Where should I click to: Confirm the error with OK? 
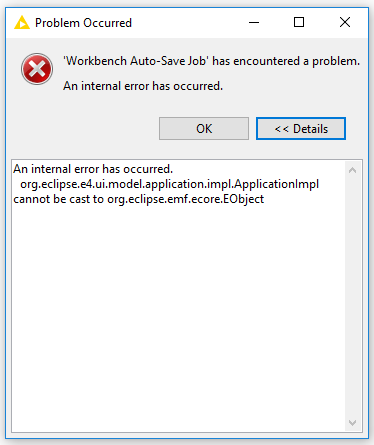click(x=204, y=128)
